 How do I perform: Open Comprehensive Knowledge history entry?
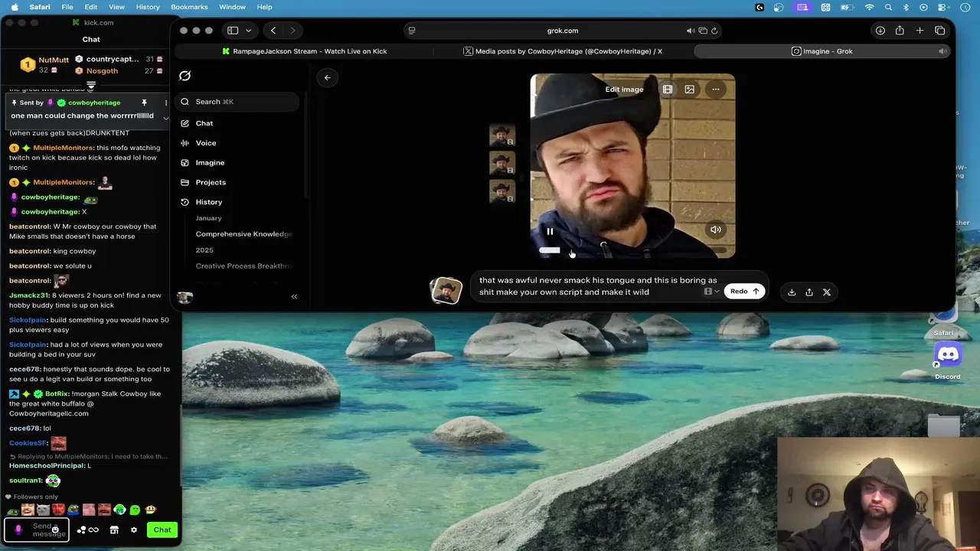pos(243,234)
